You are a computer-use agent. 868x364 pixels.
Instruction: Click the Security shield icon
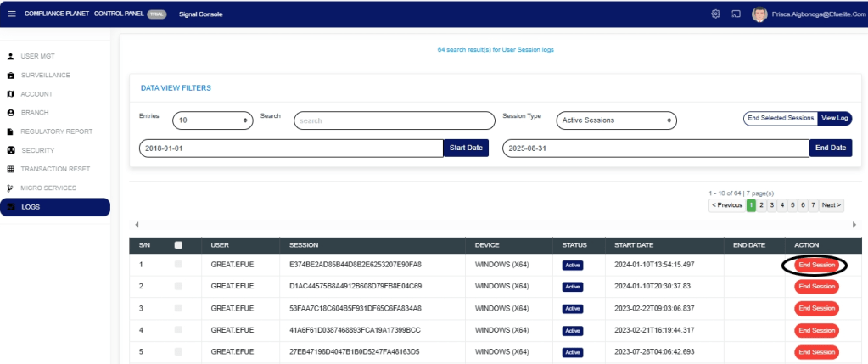[10, 150]
